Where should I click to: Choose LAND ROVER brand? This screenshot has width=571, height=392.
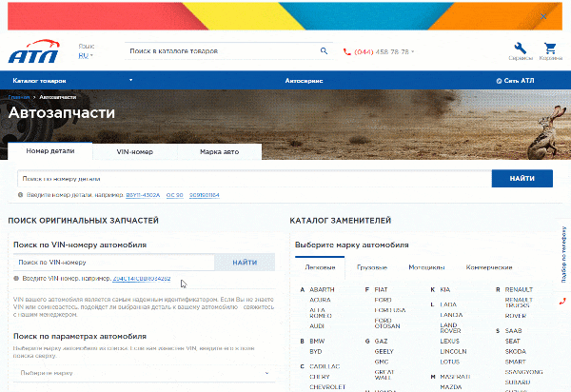[x=450, y=328]
